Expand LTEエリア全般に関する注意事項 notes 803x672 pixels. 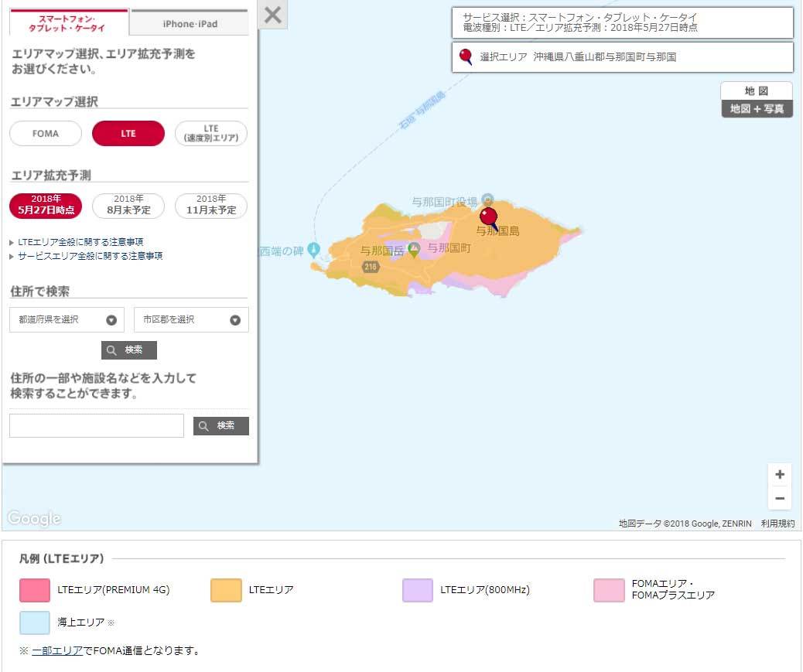pos(80,242)
